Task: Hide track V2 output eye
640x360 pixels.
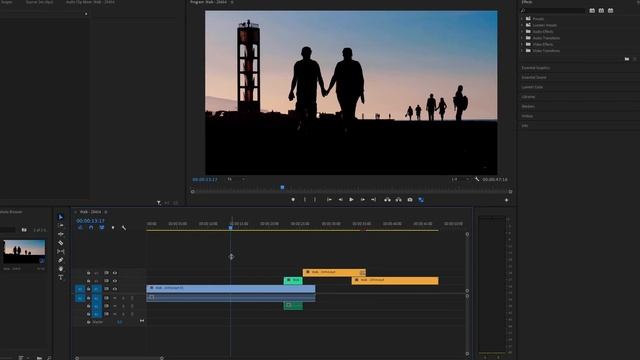Action: [x=115, y=281]
